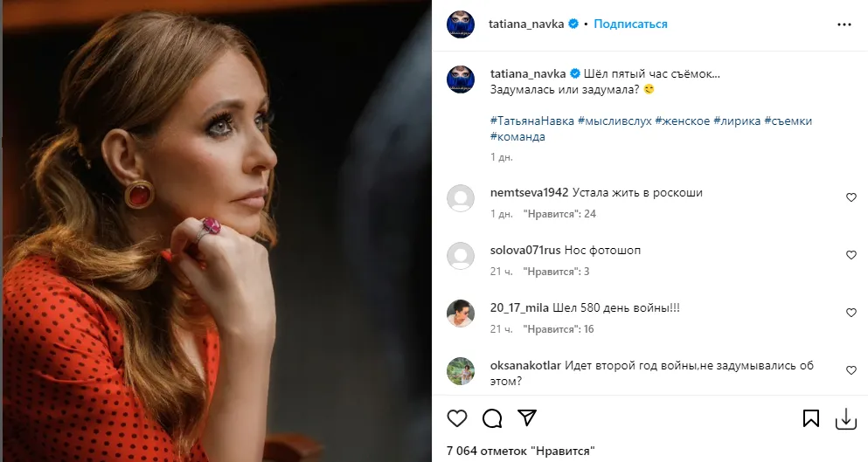Share post via paper plane icon

(526, 418)
